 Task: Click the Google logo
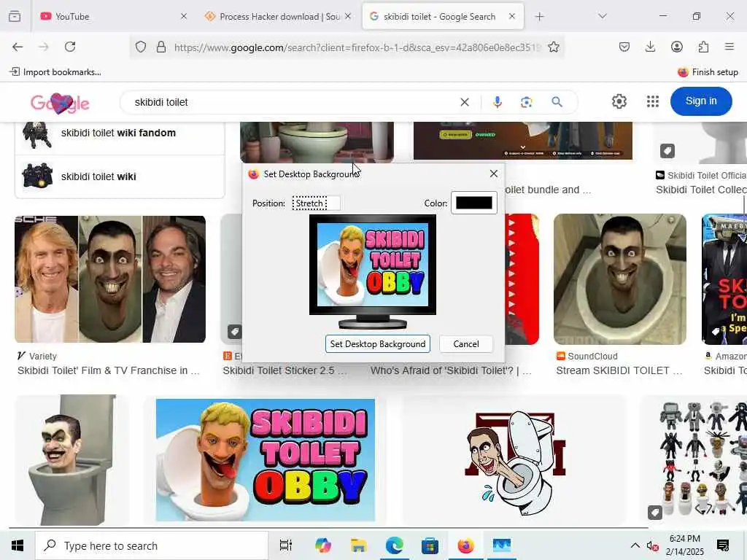pyautogui.click(x=60, y=102)
